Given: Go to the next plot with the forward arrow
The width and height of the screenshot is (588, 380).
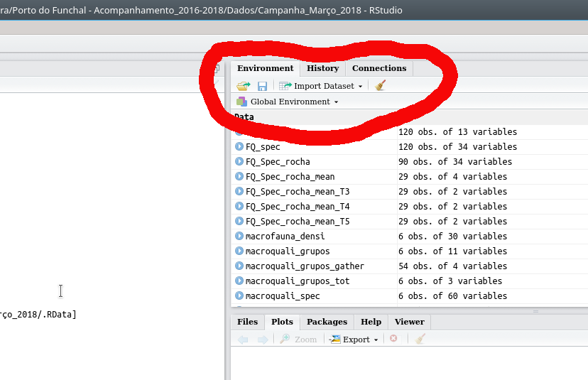Looking at the screenshot, I should [263, 340].
